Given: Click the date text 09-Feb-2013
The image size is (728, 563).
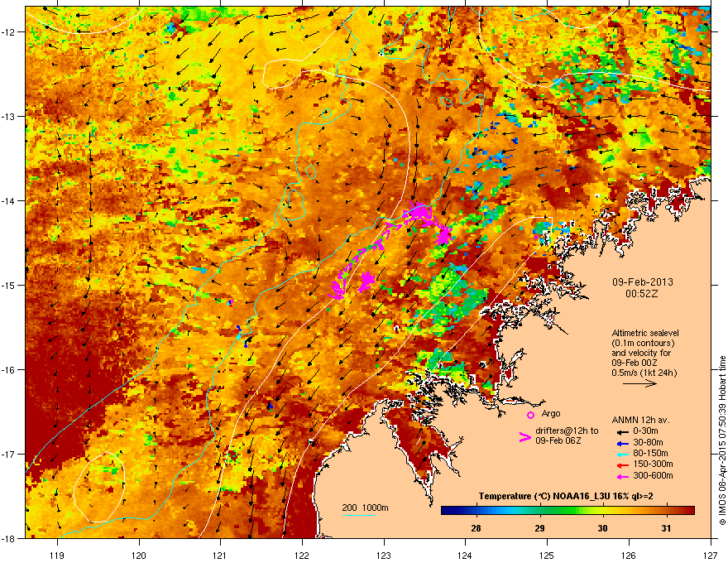Looking at the screenshot, I should pos(642,282).
